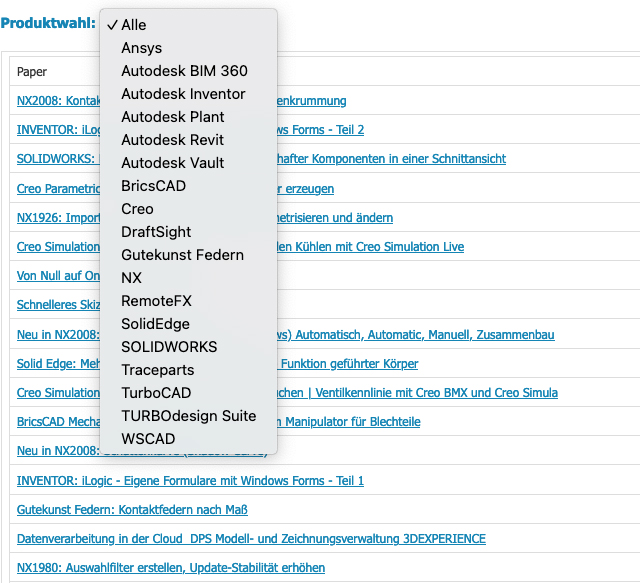Screen dimensions: 640x583
Task: Open Gutekunst Federn Kontaktfedern nach Maß link
Action: pyautogui.click(x=132, y=510)
